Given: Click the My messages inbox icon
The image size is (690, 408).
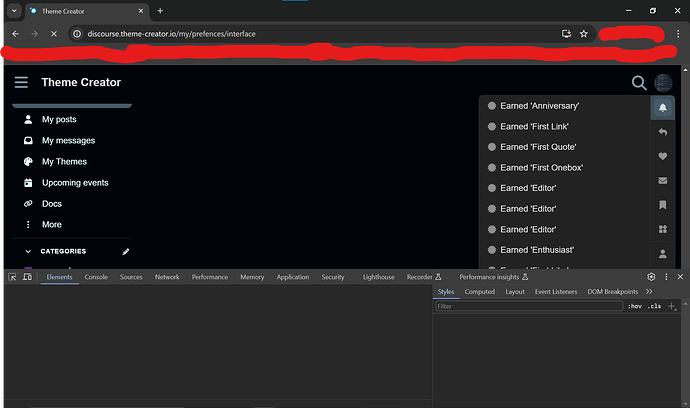Looking at the screenshot, I should point(28,140).
